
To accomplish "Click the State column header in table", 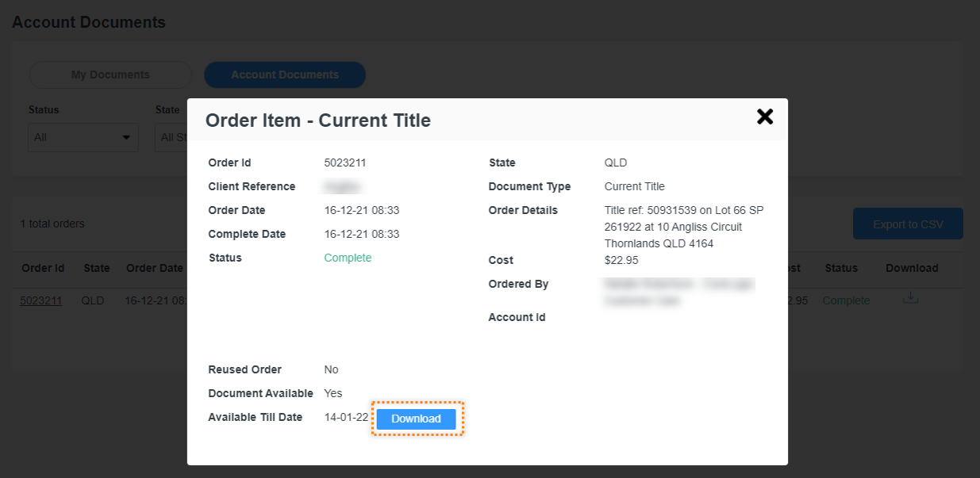I will (97, 268).
